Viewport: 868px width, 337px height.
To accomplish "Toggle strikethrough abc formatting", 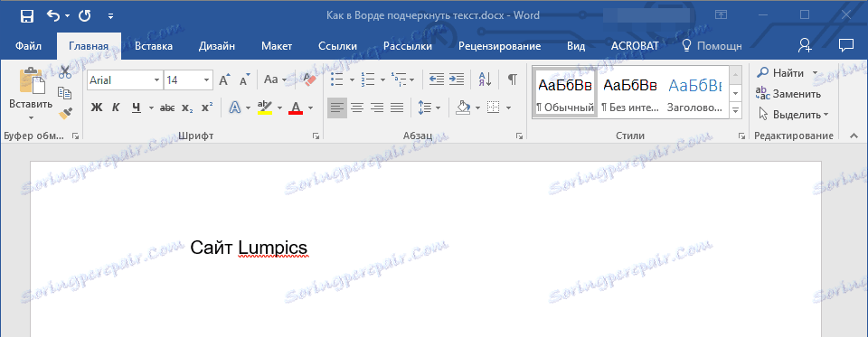I will pos(167,108).
